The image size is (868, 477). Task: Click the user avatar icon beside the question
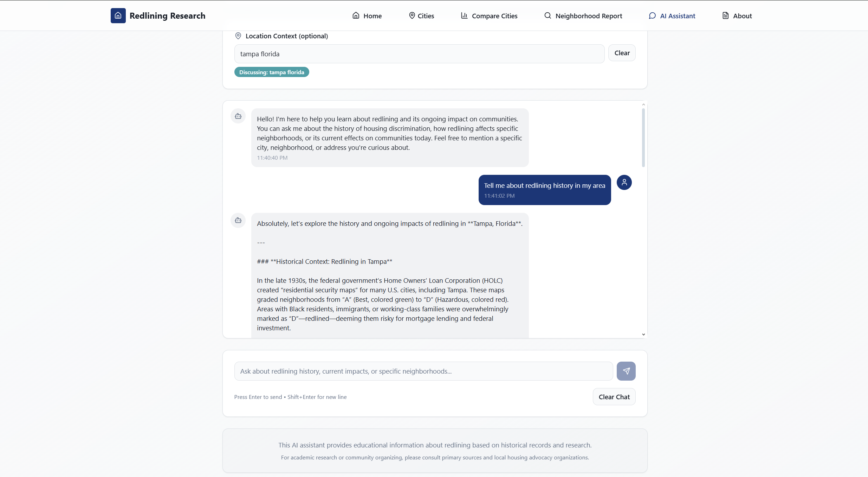(x=624, y=182)
